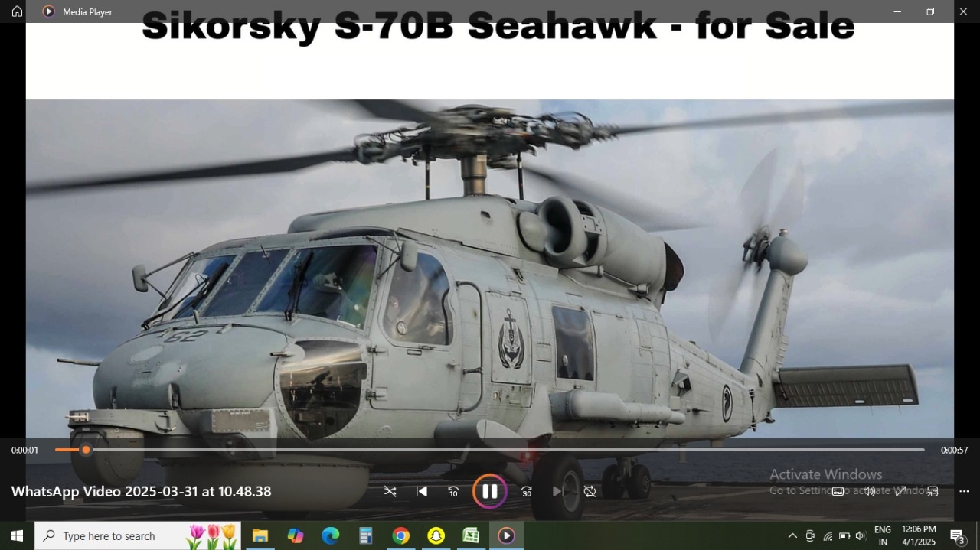Switch the ENG IN input language
980x550 pixels.
[883, 535]
